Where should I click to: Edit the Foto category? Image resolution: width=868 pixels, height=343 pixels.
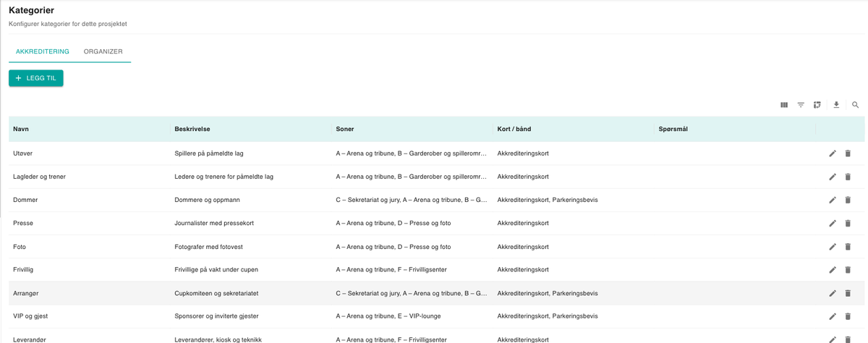pos(833,247)
